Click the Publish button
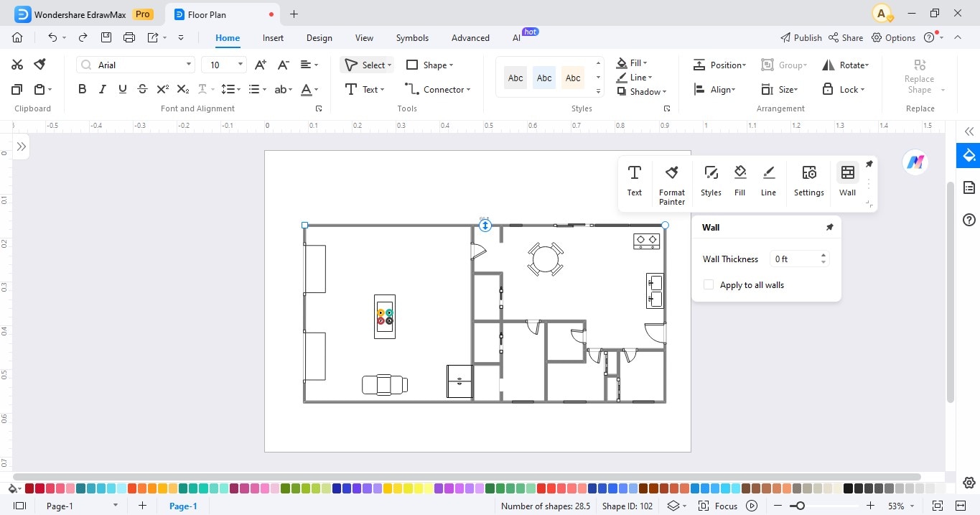Image resolution: width=980 pixels, height=515 pixels. 801,37
